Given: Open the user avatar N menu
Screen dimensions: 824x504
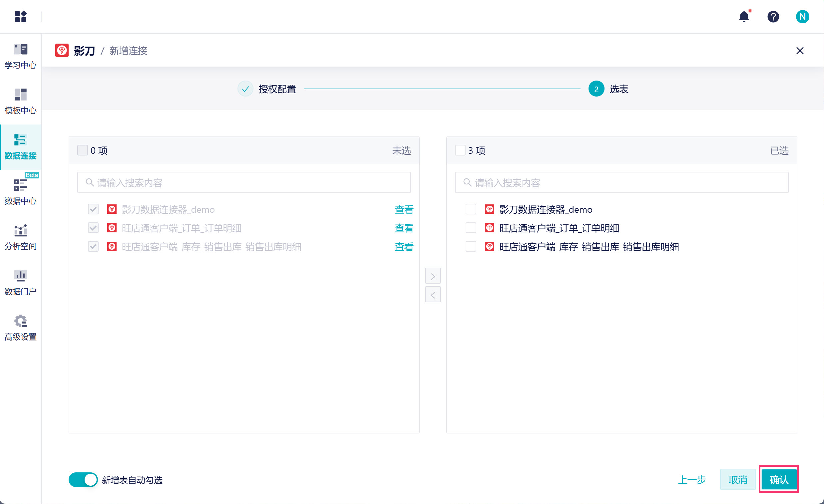Looking at the screenshot, I should [x=802, y=16].
